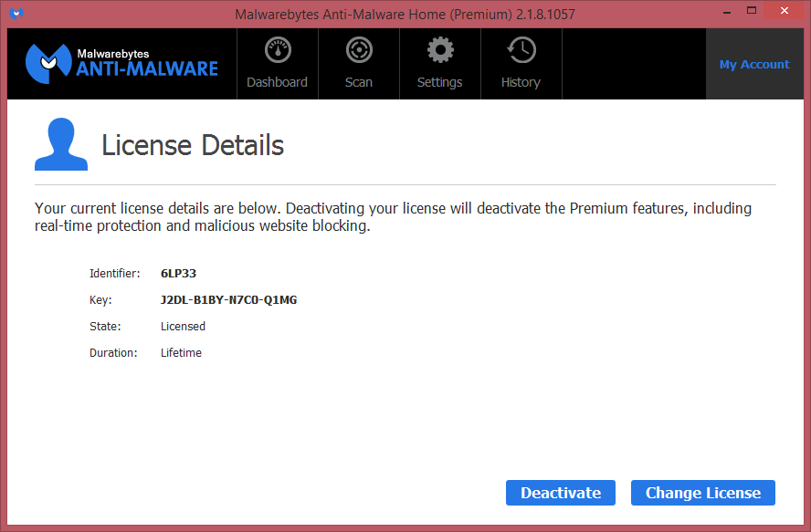Click the Malwarebytes Anti-Malware logo
The width and height of the screenshot is (811, 532).
click(121, 63)
